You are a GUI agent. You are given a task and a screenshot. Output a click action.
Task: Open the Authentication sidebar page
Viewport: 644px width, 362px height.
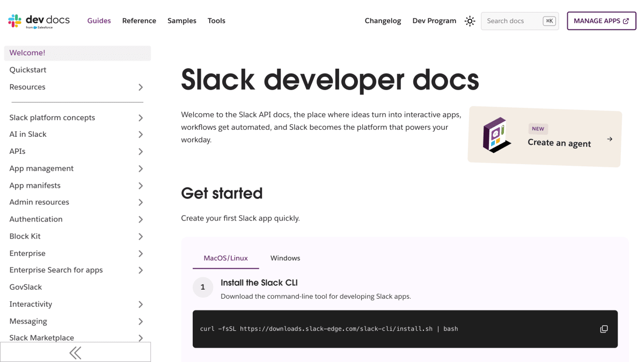point(36,219)
